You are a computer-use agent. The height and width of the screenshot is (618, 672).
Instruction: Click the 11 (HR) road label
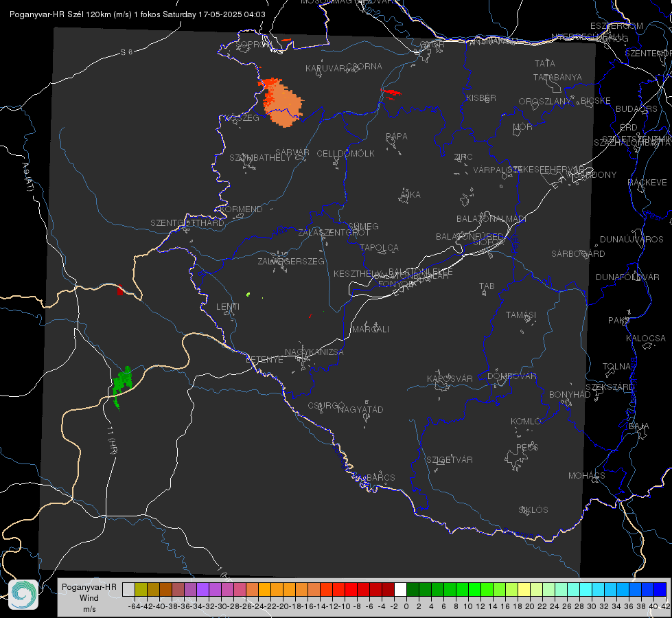coord(112,440)
